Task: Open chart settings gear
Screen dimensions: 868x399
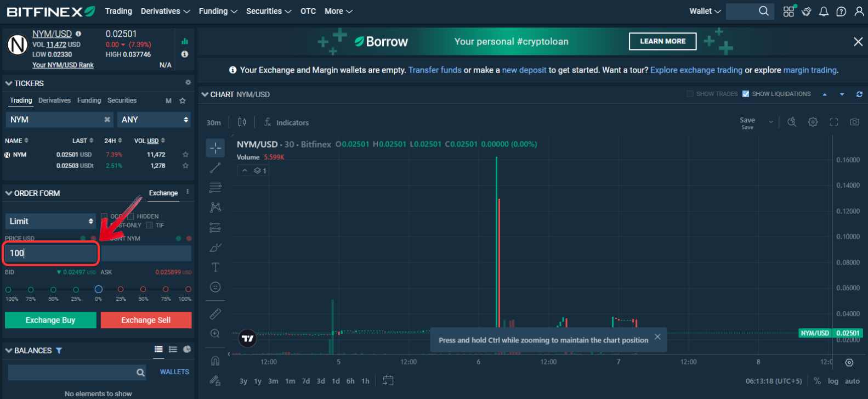Action: tap(813, 122)
